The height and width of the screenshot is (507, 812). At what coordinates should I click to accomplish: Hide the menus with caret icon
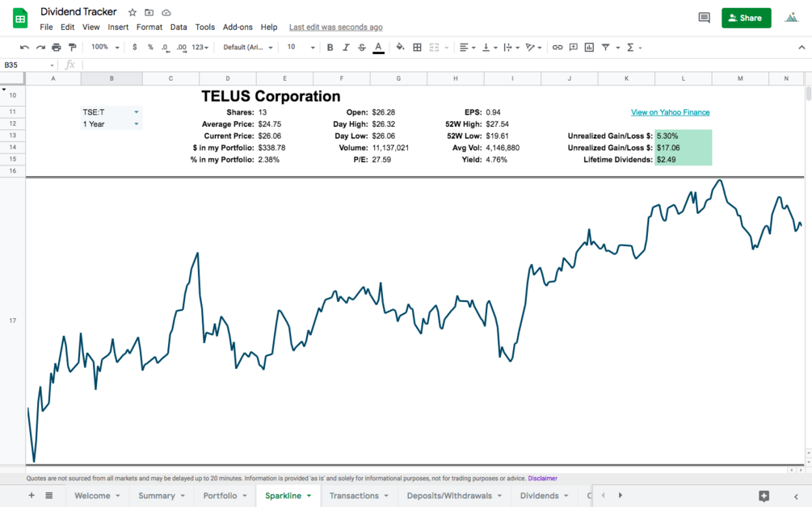[801, 47]
